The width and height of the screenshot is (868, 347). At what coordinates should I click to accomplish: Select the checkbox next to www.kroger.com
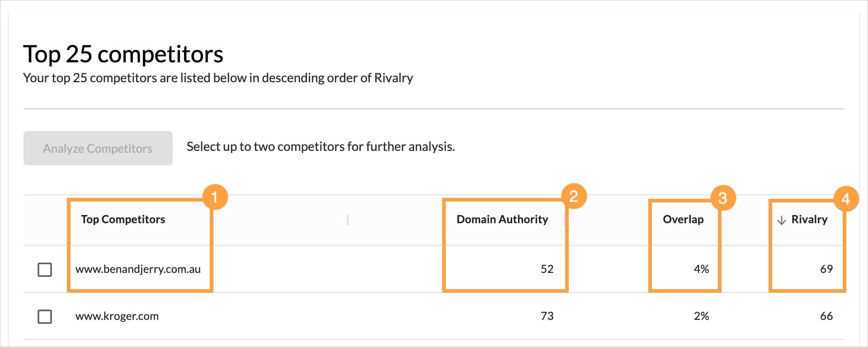[45, 317]
